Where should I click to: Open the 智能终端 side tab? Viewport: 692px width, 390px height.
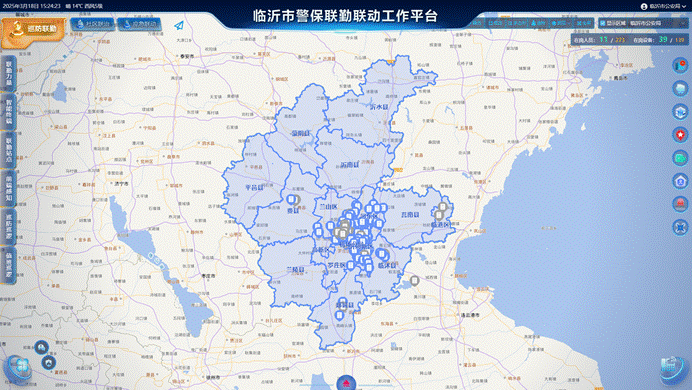[x=8, y=112]
